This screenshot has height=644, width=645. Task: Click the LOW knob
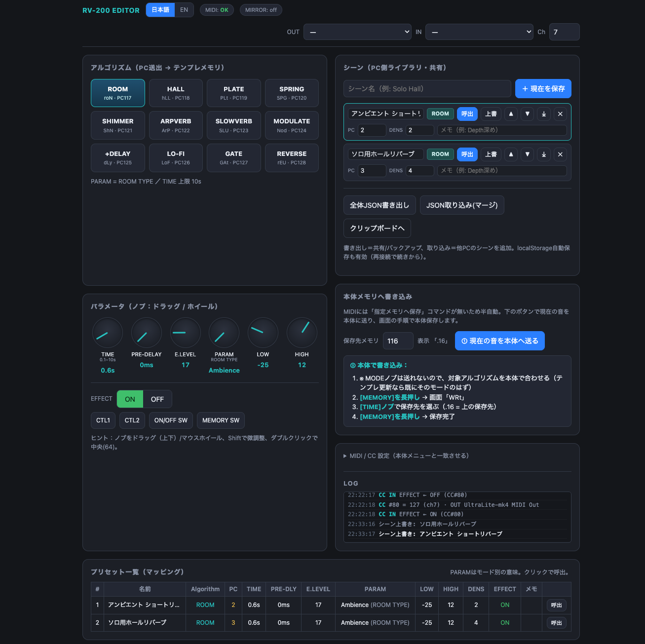click(x=263, y=333)
